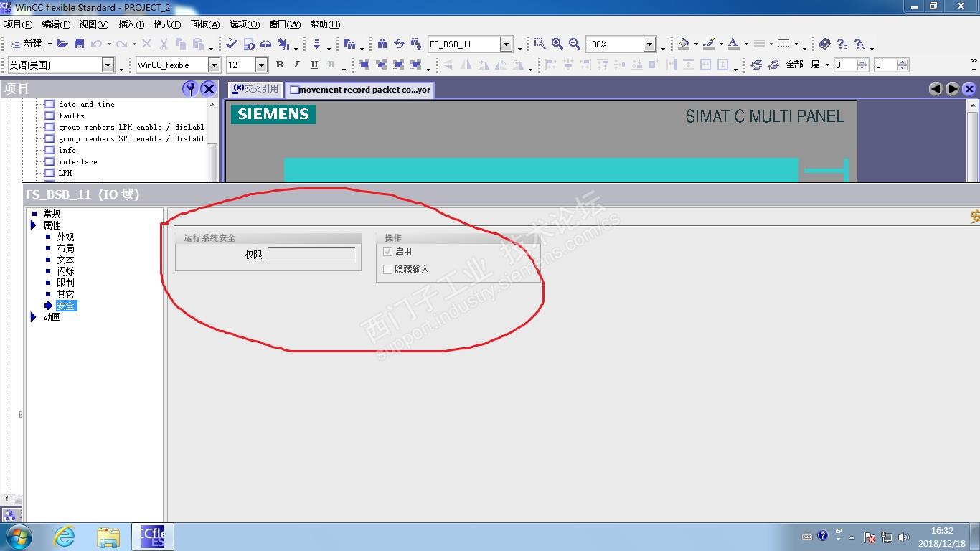Open Internet Explorer from the taskbar
Viewport: 980px width, 551px height.
[x=65, y=537]
